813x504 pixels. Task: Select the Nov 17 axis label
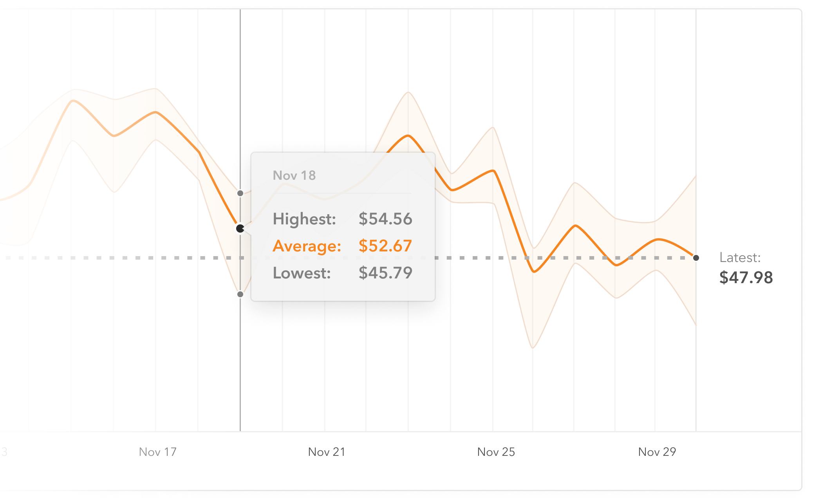(x=157, y=452)
